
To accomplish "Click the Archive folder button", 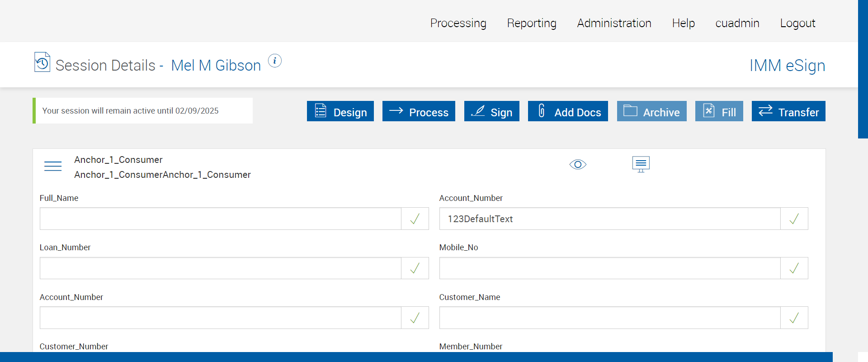I will (651, 111).
